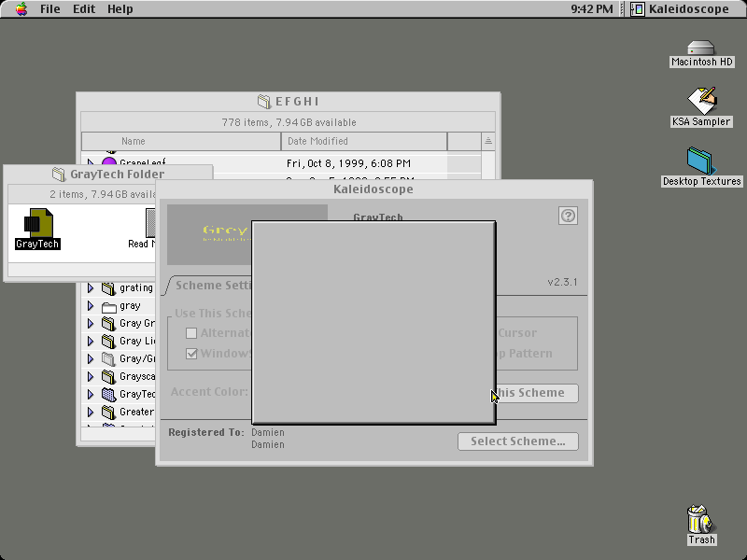Open the File menu
This screenshot has width=747, height=560.
coord(50,8)
